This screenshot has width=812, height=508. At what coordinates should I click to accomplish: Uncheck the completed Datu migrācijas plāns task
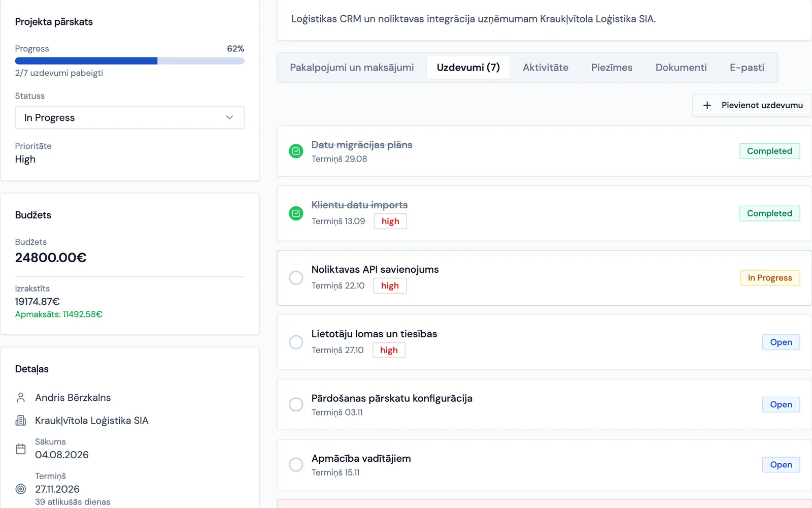(x=296, y=151)
